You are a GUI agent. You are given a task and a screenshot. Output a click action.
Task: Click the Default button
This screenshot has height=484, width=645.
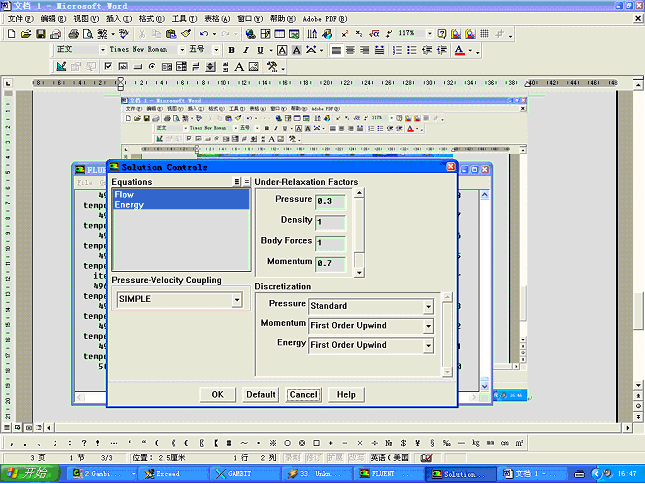coord(261,394)
